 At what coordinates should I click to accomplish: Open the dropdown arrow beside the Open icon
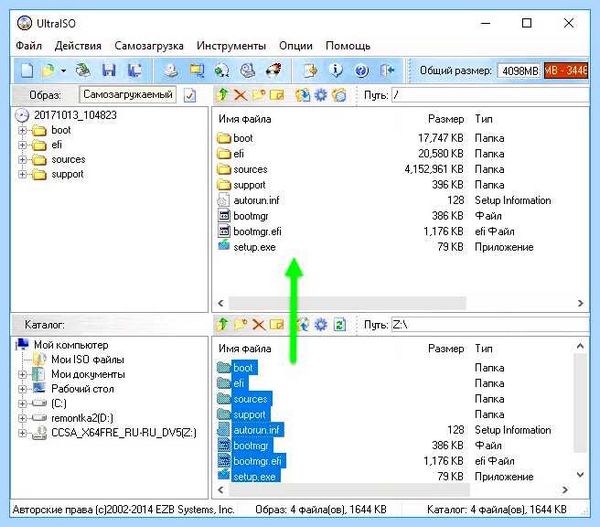pos(63,71)
